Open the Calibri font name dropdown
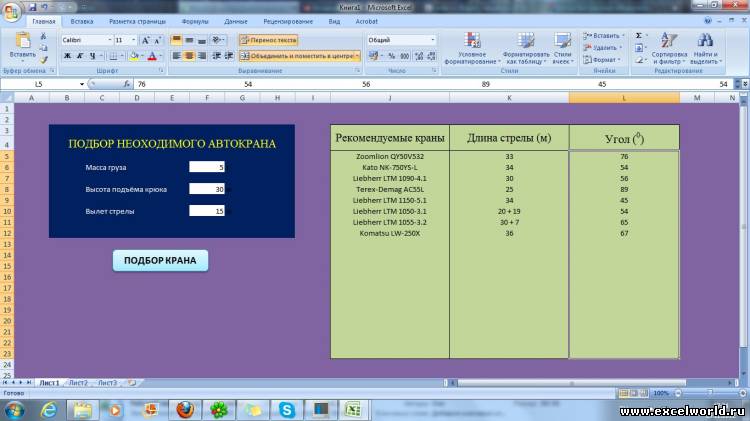 pyautogui.click(x=110, y=40)
